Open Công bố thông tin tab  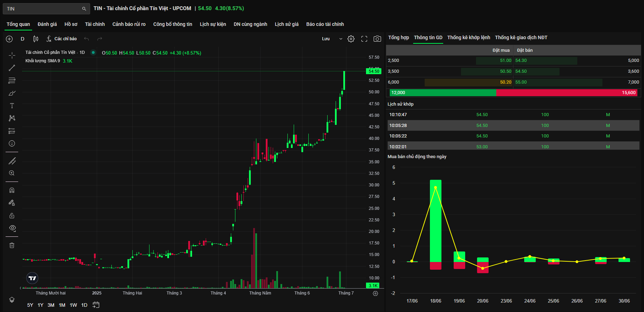pos(173,24)
